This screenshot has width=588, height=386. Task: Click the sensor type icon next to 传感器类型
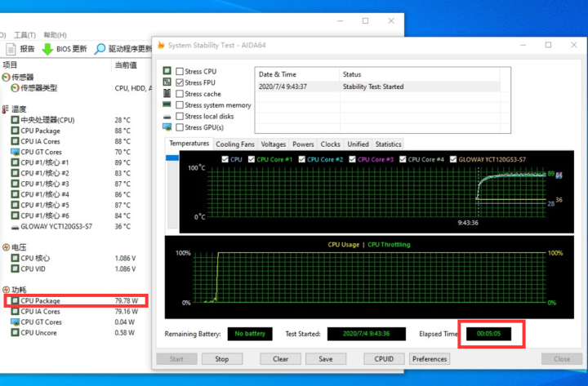click(15, 88)
